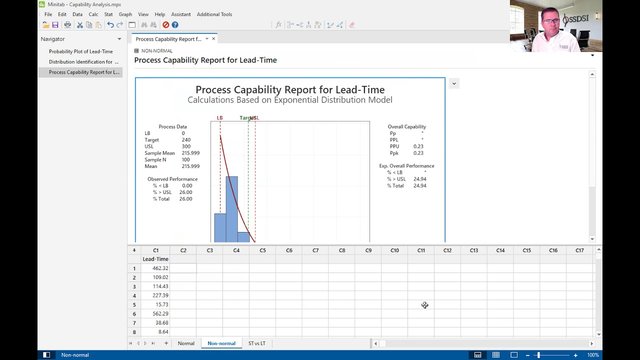Click the worksheet's vertical scroll down arrow
Image resolution: width=640 pixels, height=360 pixels.
(x=598, y=334)
